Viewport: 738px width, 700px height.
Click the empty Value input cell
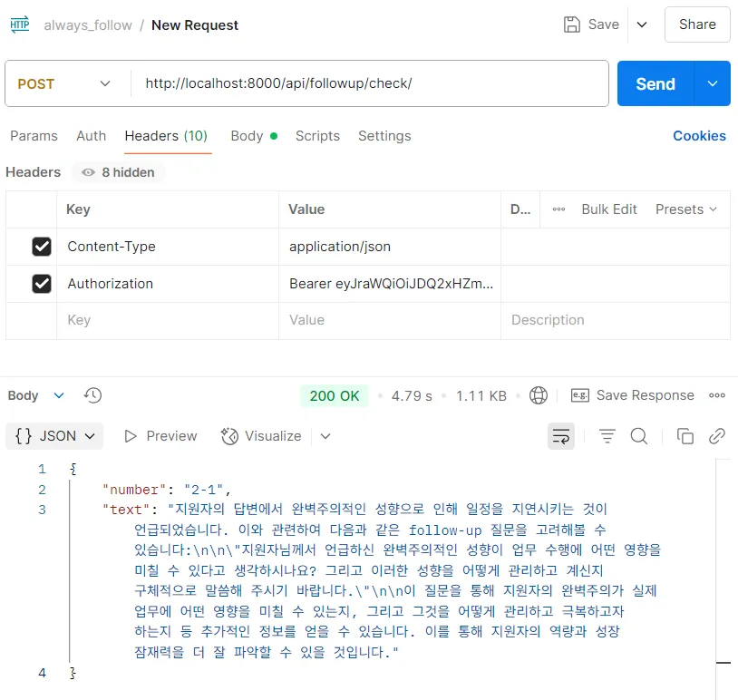tap(390, 321)
